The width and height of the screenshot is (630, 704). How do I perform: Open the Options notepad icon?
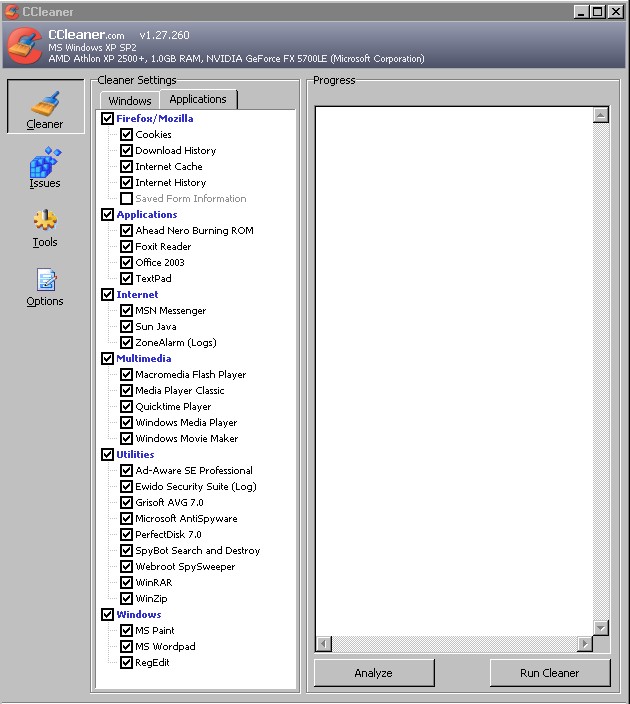[46, 279]
